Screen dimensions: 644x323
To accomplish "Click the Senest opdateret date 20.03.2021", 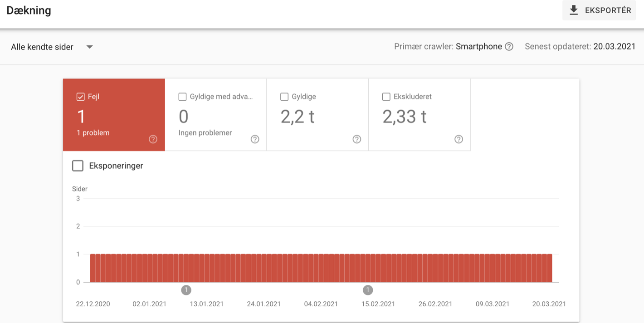I will tap(614, 47).
